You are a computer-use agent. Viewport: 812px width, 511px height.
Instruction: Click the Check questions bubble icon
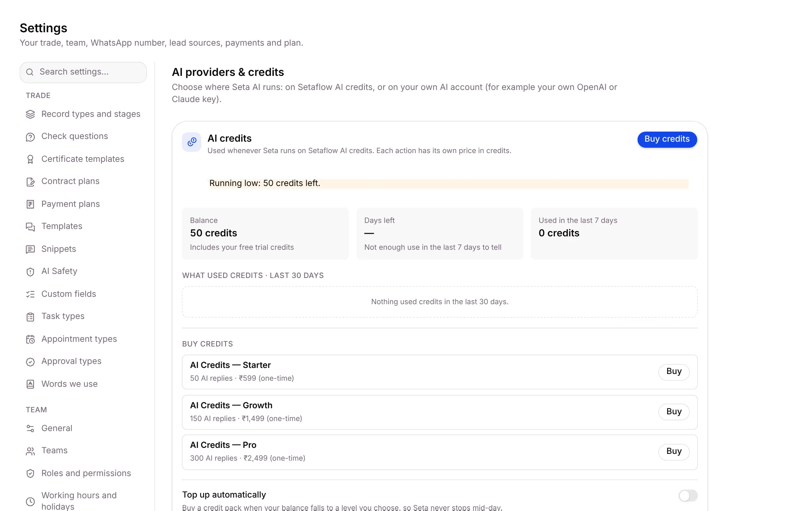(30, 137)
